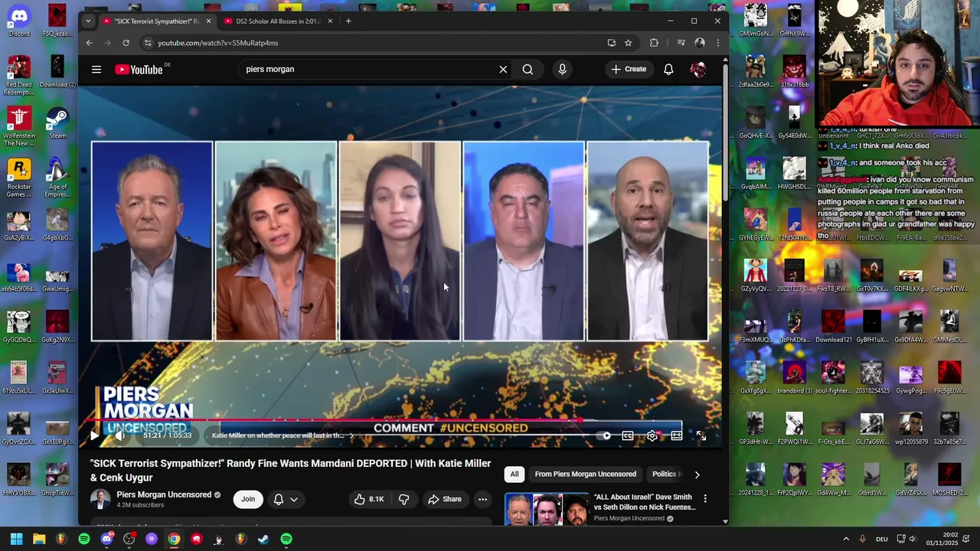Open OBS Studio from the taskbar
The height and width of the screenshot is (551, 980).
click(129, 539)
